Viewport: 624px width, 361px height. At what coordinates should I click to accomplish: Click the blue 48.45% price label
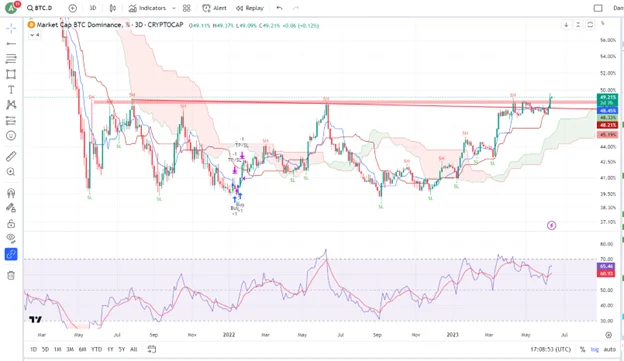pos(607,111)
